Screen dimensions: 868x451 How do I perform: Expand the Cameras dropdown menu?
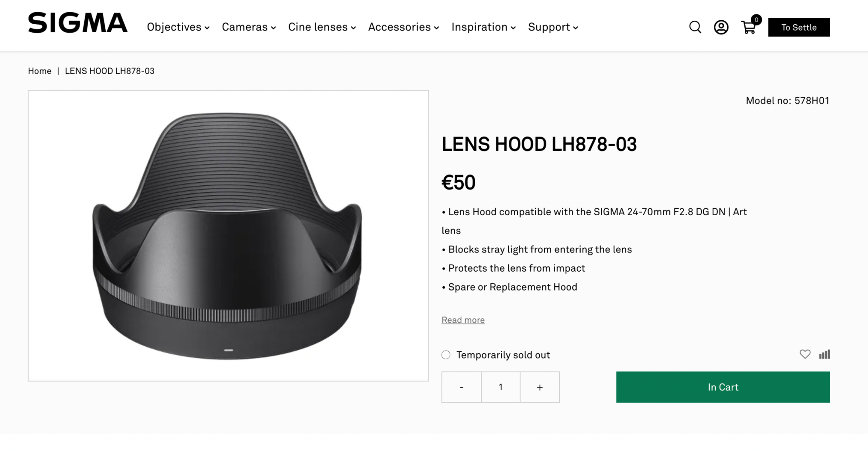click(249, 27)
